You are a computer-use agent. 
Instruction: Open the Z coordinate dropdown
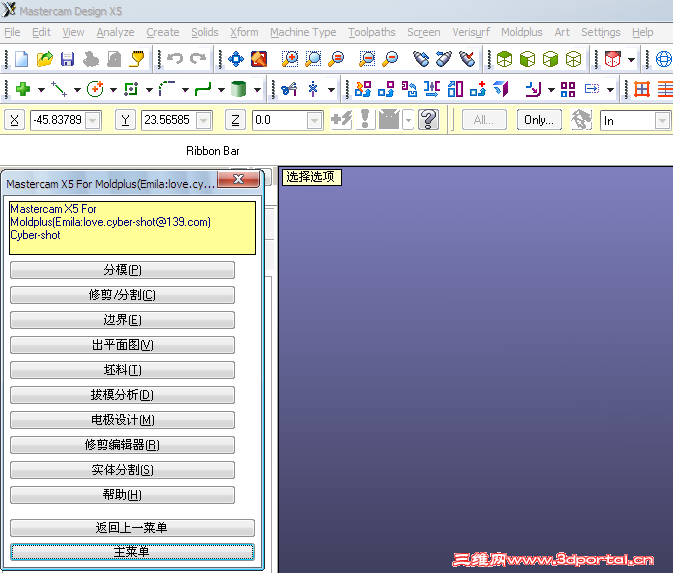(315, 120)
